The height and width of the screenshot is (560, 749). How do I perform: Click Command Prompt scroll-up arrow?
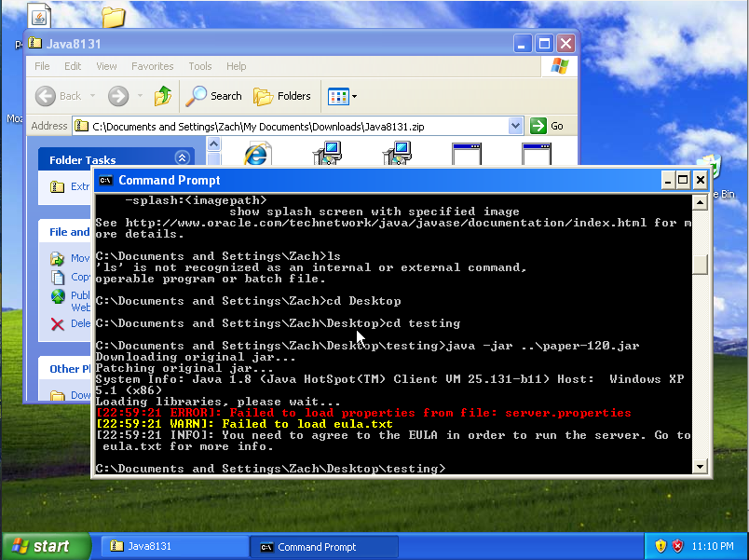click(700, 202)
